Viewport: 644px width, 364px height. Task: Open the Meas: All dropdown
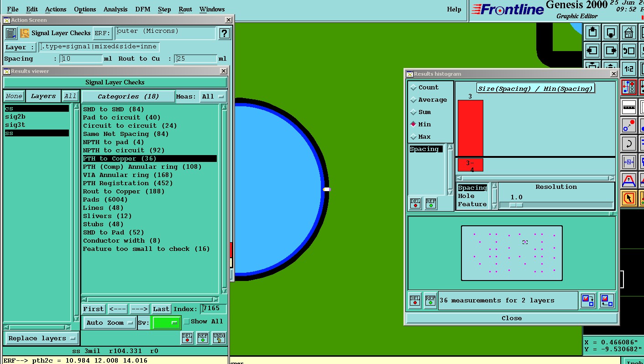click(x=214, y=96)
